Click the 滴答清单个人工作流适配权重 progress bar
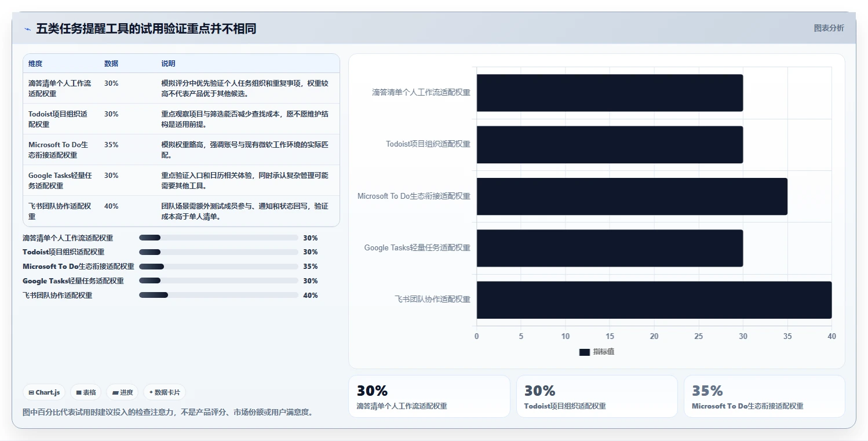The width and height of the screenshot is (868, 441). point(218,238)
